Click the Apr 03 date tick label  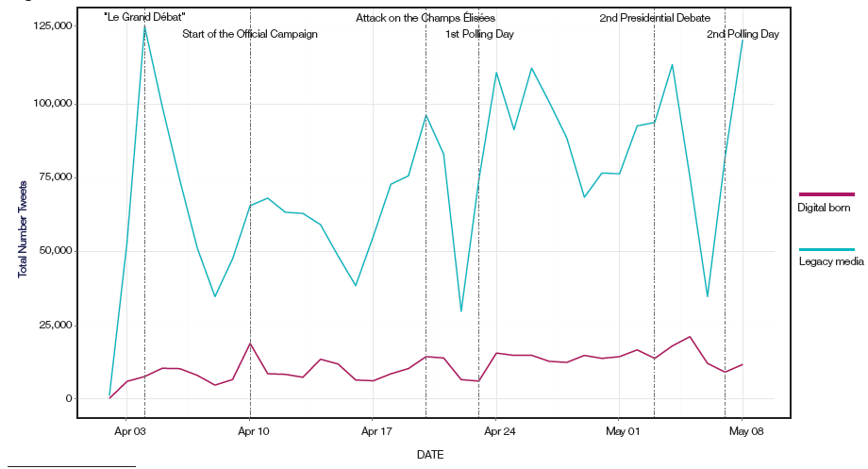(129, 431)
